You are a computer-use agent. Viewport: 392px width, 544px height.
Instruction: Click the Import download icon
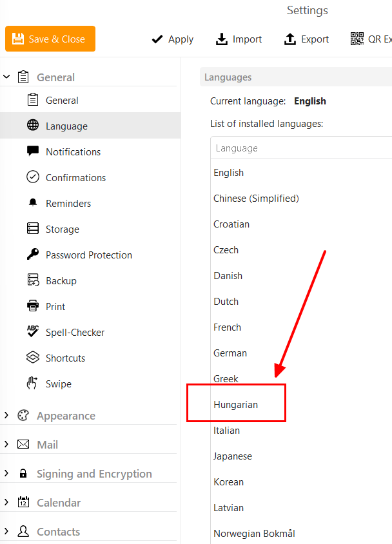pos(222,39)
